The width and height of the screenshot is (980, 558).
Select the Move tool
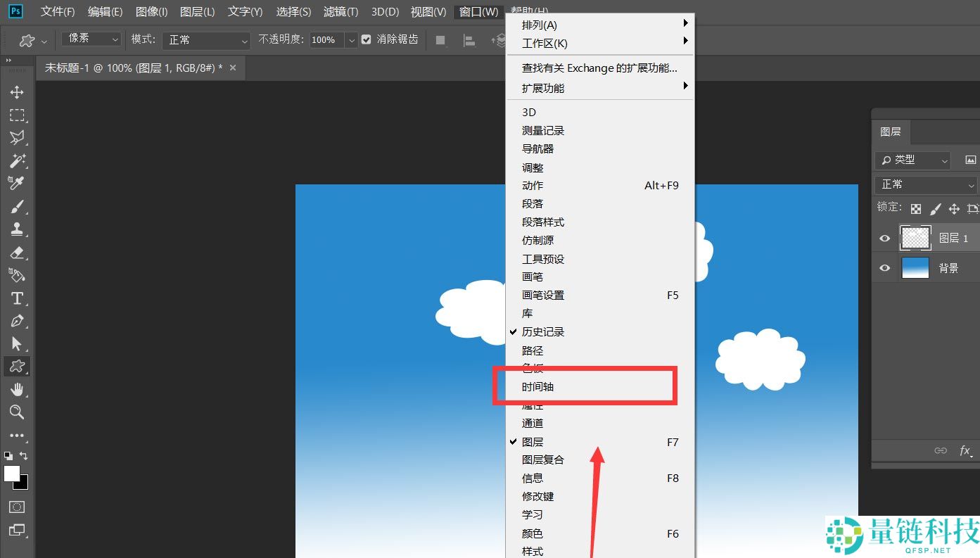(17, 93)
